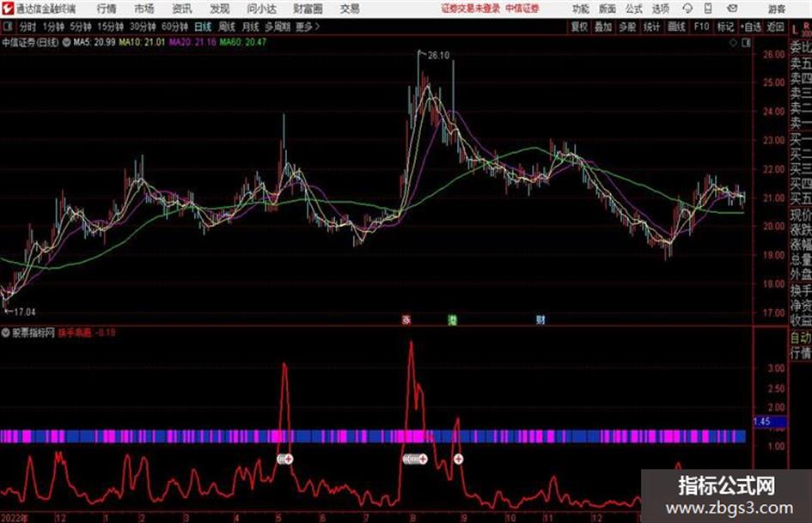Viewport: 812px width, 523px height.
Task: Activate the 画线 drawing tool button
Action: point(676,27)
